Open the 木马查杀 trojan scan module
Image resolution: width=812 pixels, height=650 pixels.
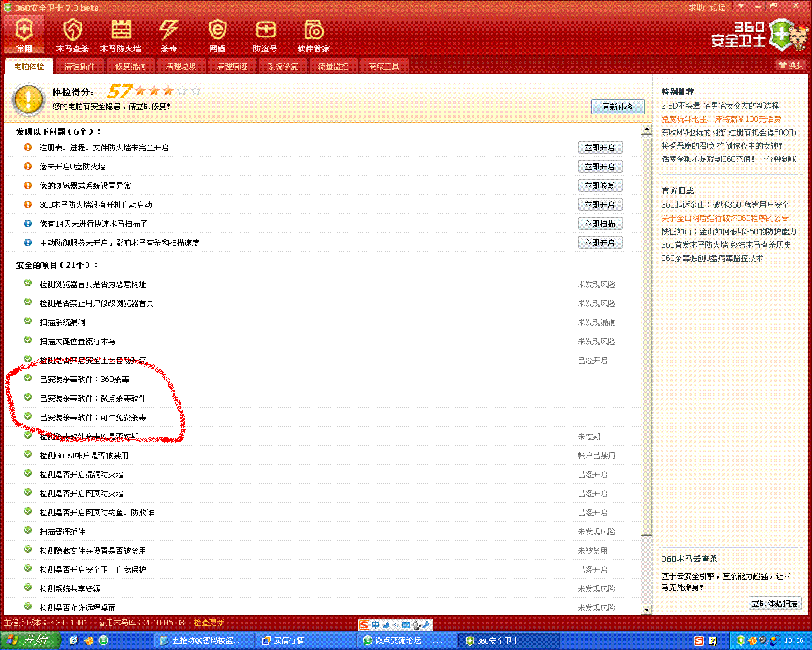72,35
